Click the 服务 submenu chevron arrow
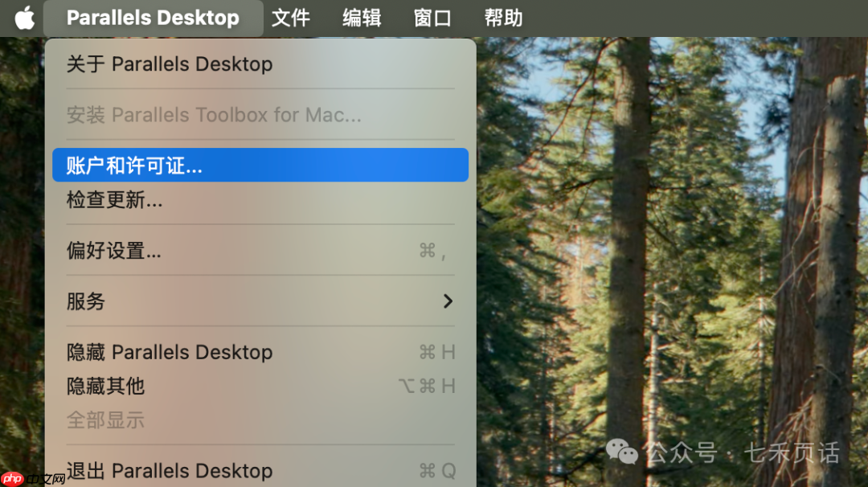Screen dimensions: 868x487 tap(448, 301)
